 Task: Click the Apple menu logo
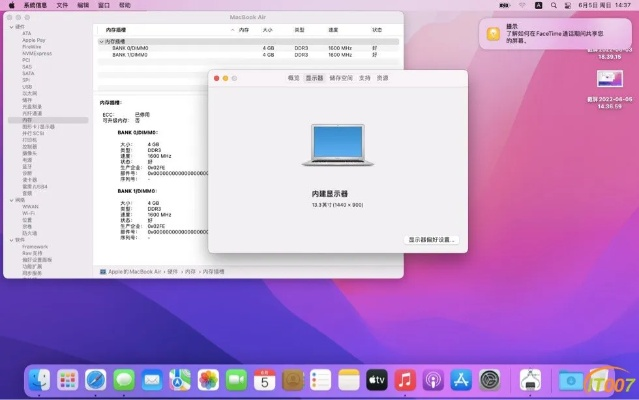pyautogui.click(x=10, y=5)
